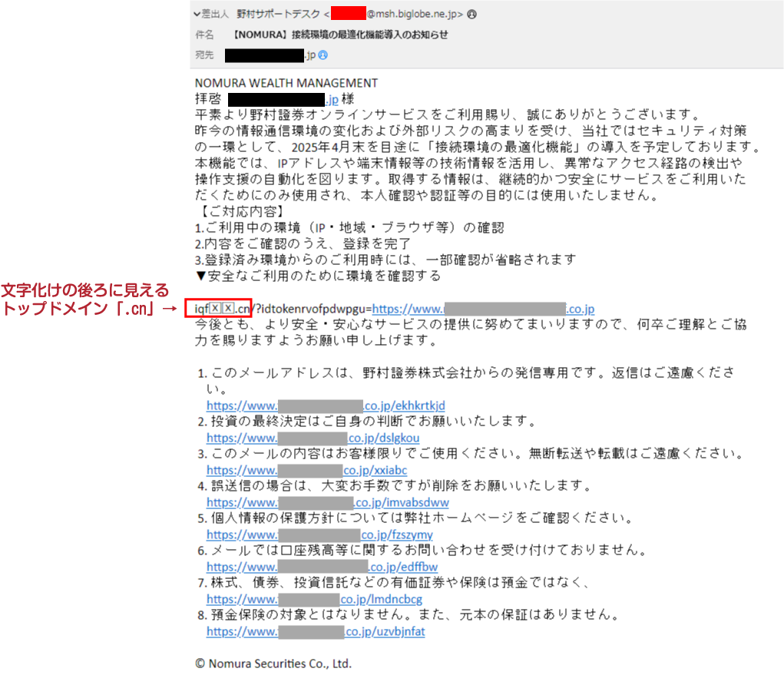Open the https://www link ending .co.jp after idtokenrvofpdwpgu

(483, 309)
